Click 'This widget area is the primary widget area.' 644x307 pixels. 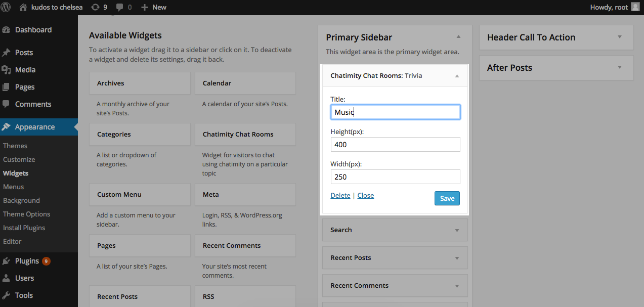[x=393, y=52]
